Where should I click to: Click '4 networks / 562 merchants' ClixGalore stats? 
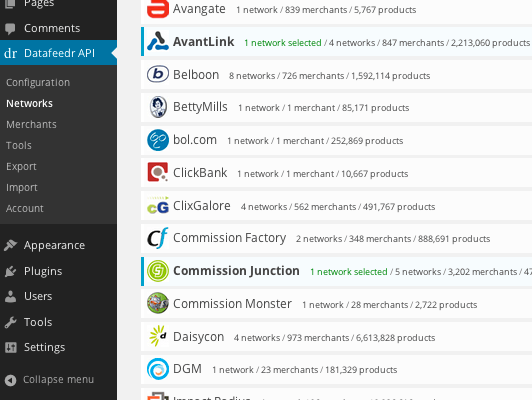point(299,207)
